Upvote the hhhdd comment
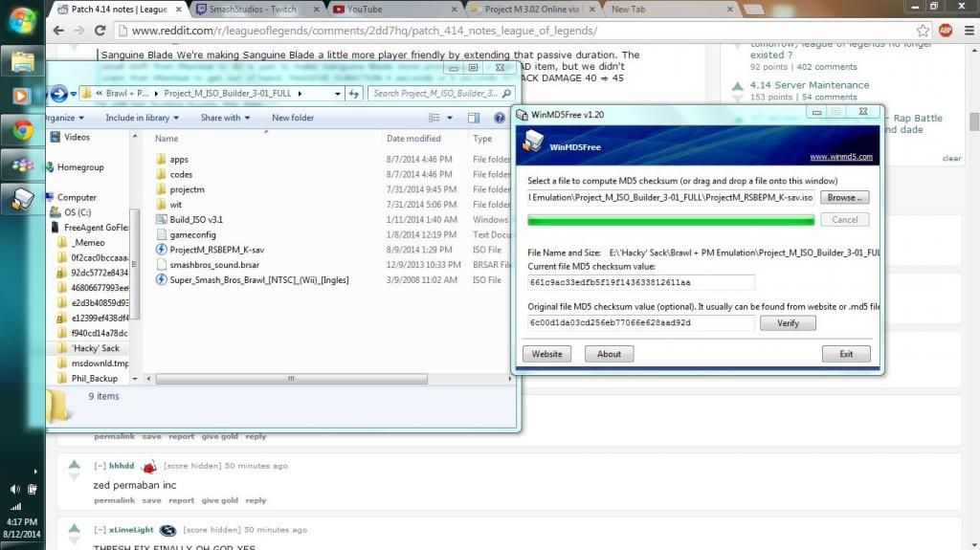Screen dimensions: 980x550 coord(74,464)
